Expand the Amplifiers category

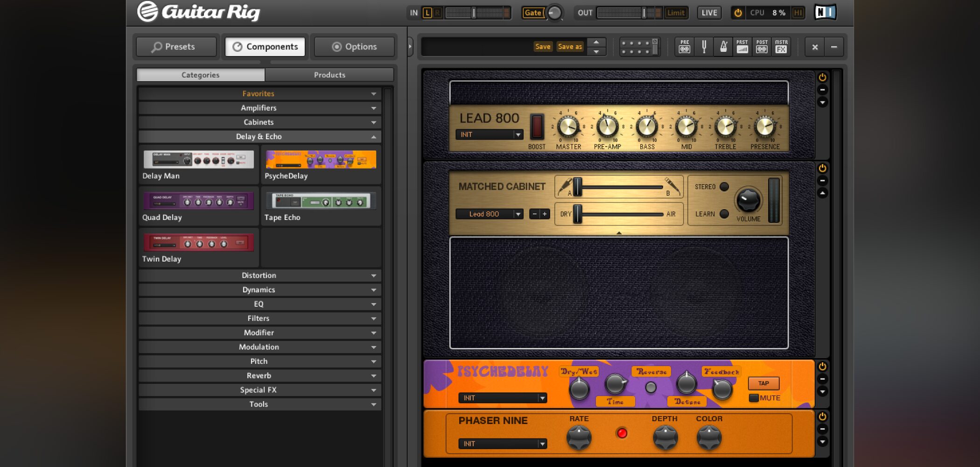259,108
